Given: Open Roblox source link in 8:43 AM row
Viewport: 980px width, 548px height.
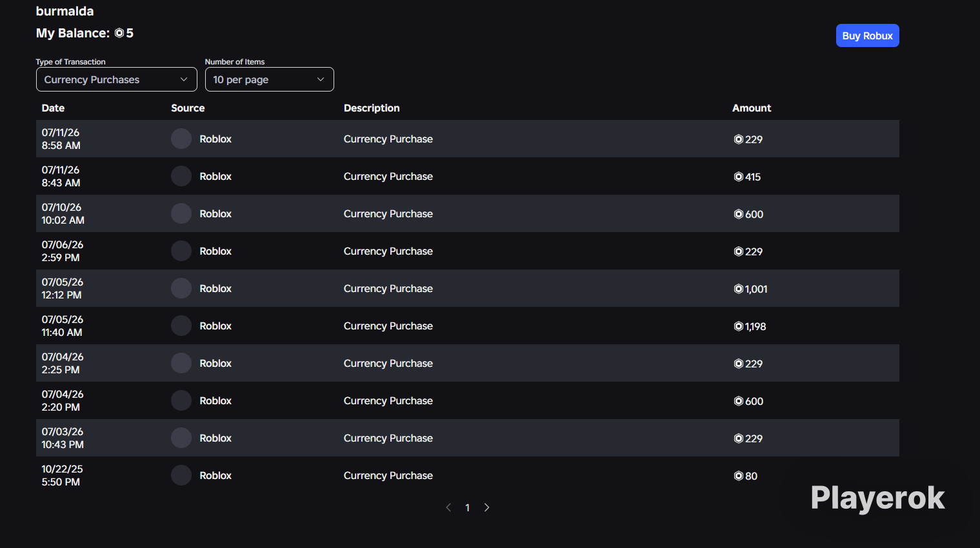Looking at the screenshot, I should coord(215,176).
